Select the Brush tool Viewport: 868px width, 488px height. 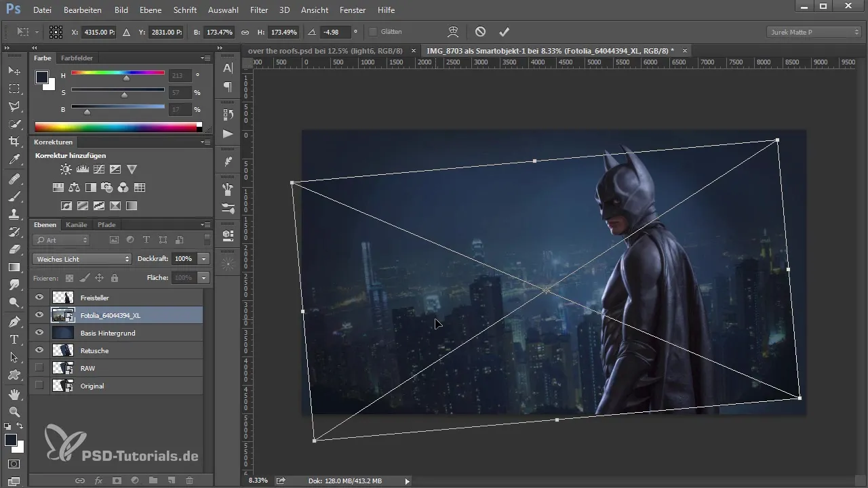click(x=14, y=197)
